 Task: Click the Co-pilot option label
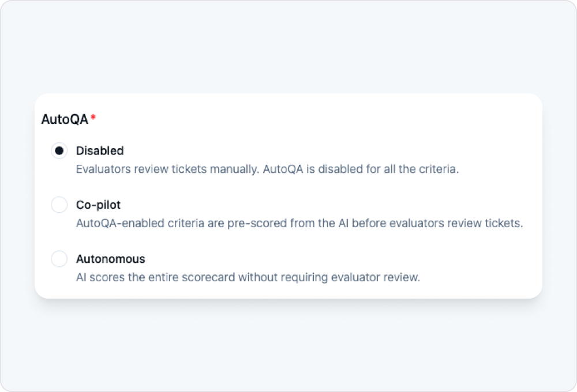(98, 205)
